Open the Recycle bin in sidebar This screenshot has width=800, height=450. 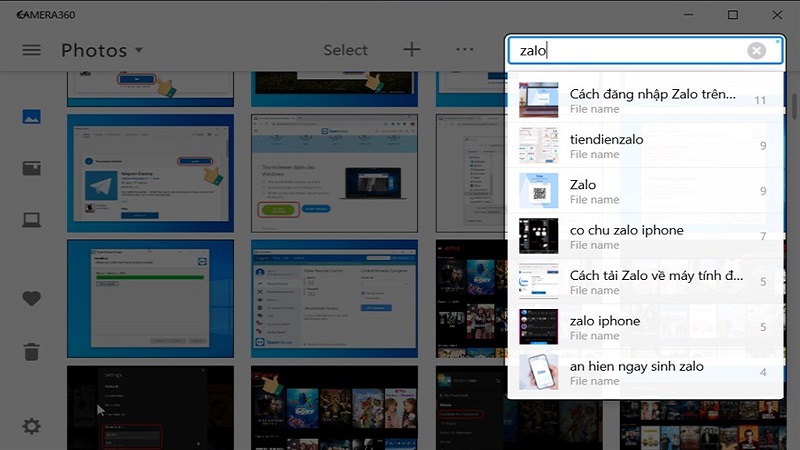[32, 351]
